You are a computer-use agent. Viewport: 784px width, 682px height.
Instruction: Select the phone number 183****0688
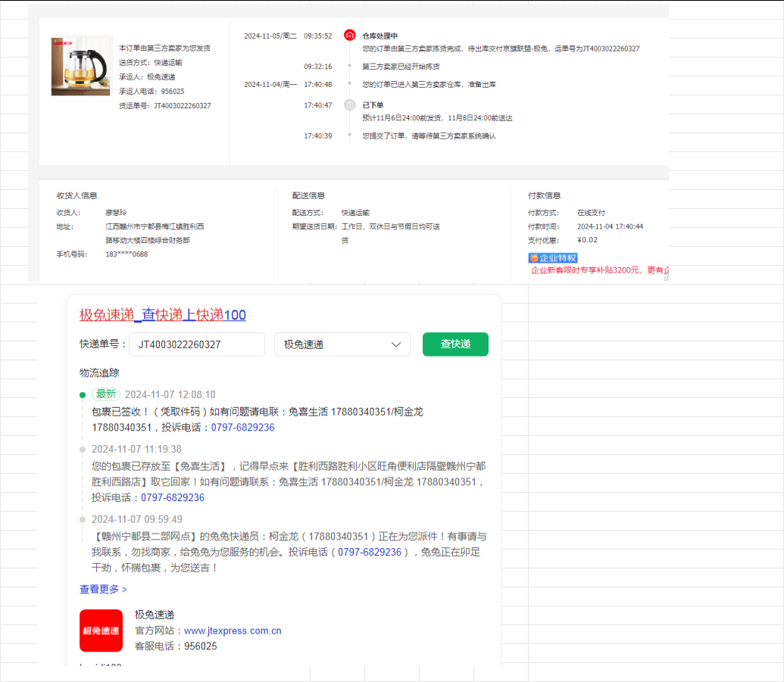tap(127, 254)
